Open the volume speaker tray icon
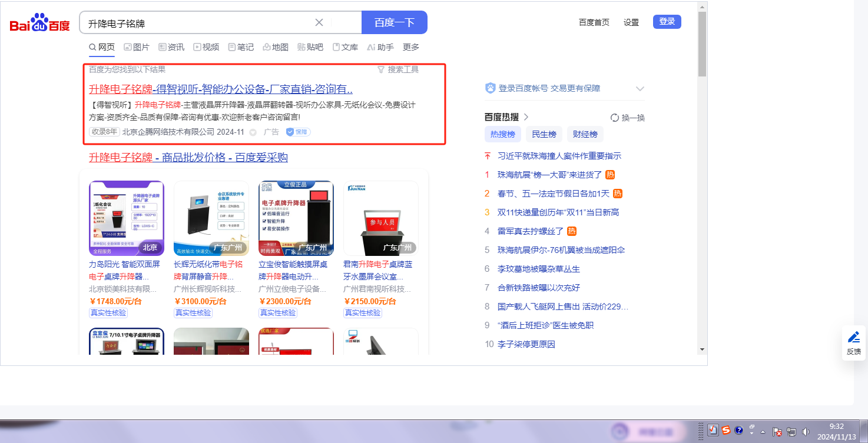The image size is (868, 443). coord(806,431)
